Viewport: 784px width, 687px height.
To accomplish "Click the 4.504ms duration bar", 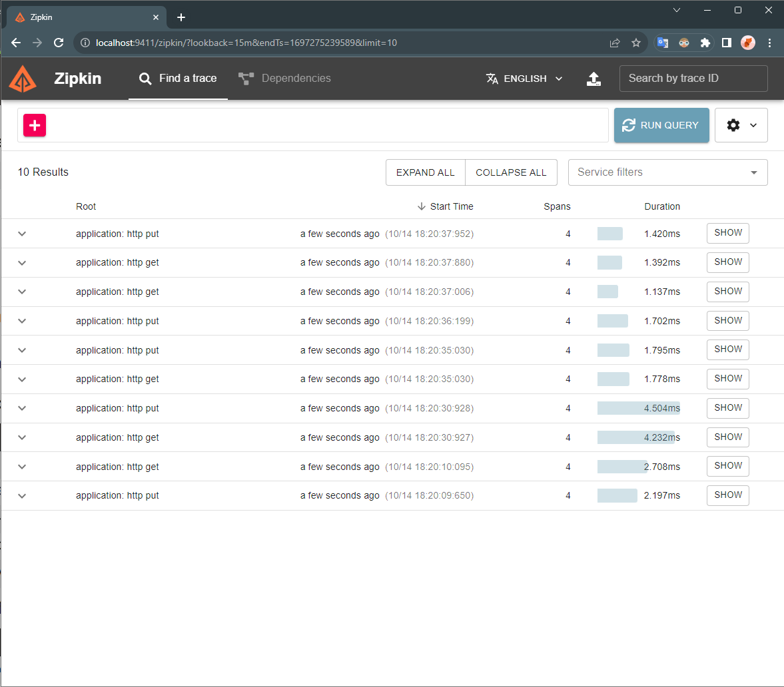I will coord(639,408).
